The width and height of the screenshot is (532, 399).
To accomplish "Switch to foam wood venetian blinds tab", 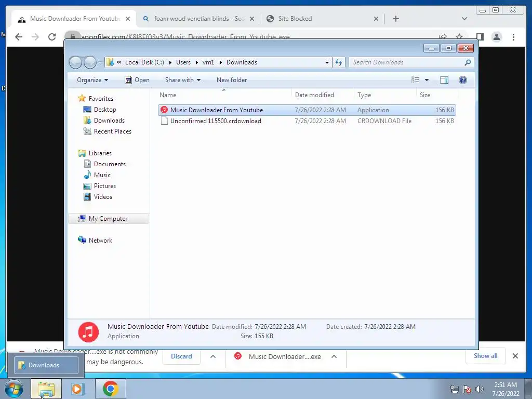I will (199, 19).
